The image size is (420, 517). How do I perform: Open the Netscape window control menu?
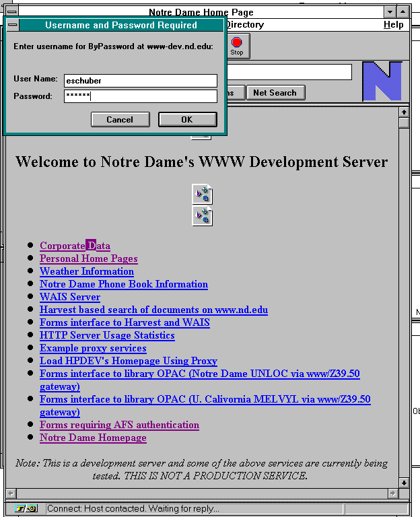pos(12,11)
